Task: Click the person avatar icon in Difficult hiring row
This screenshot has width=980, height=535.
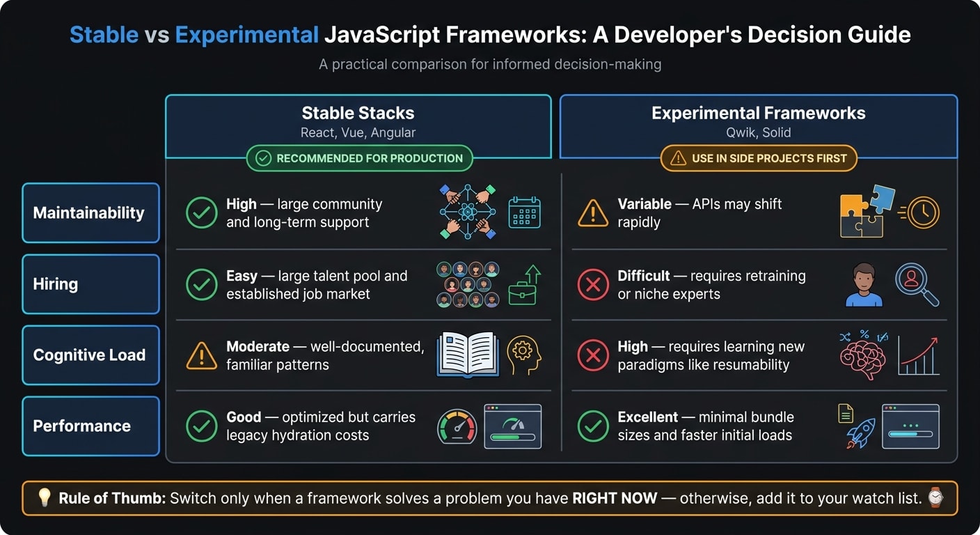Action: pos(864,284)
